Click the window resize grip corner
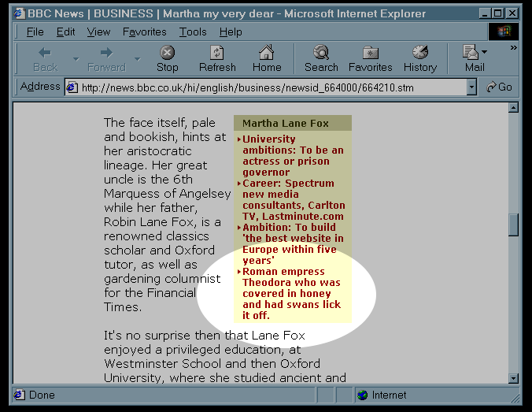 (515, 398)
